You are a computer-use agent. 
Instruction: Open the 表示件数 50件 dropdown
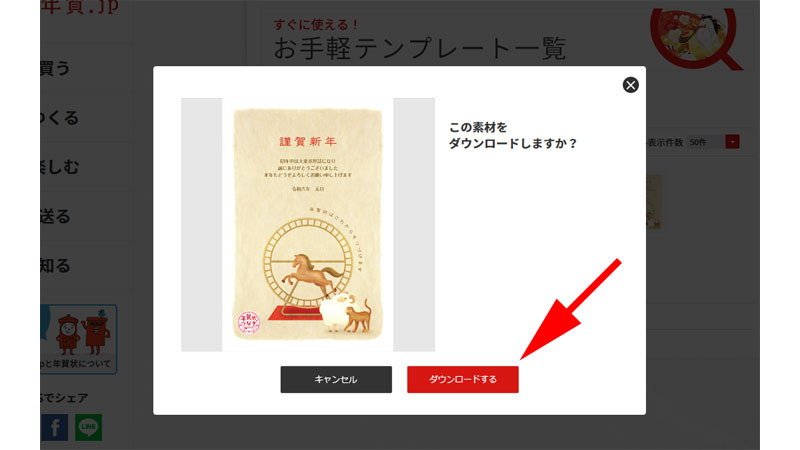pos(713,142)
